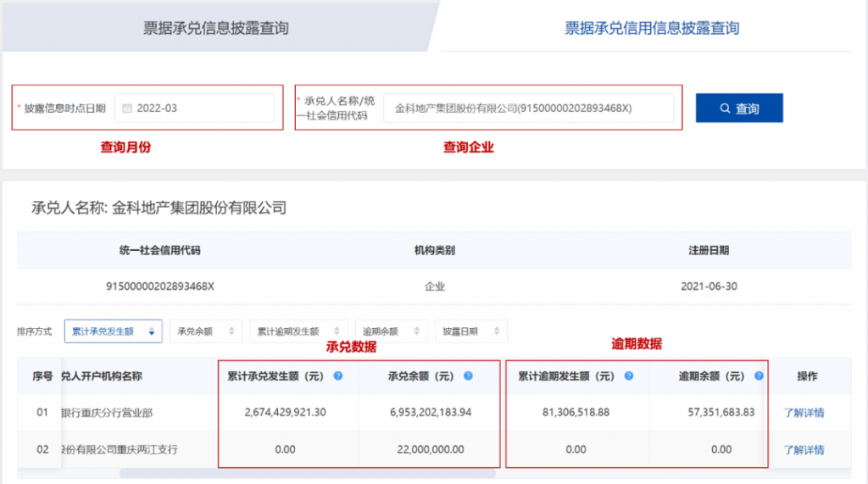Click the 承兑人名称 heading with 金科地产集团股份有限公司

click(159, 208)
